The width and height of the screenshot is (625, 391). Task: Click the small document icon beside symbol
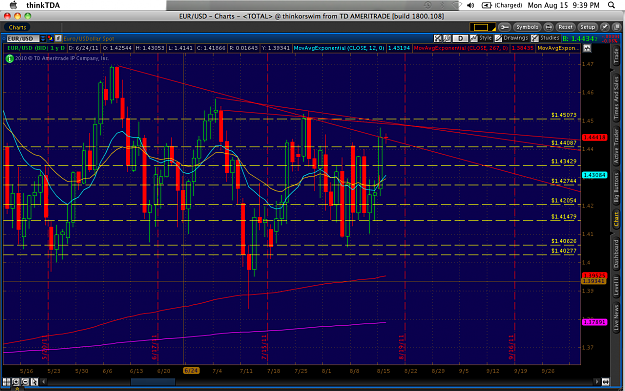click(58, 39)
